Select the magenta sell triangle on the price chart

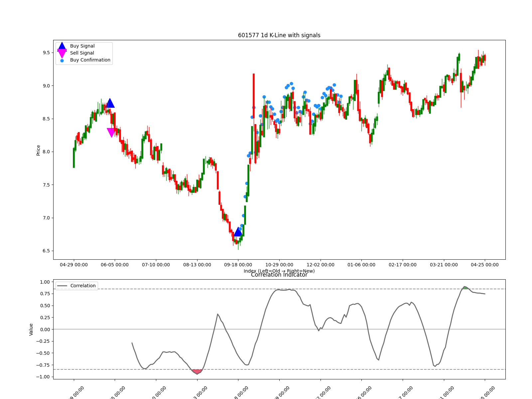click(x=111, y=133)
